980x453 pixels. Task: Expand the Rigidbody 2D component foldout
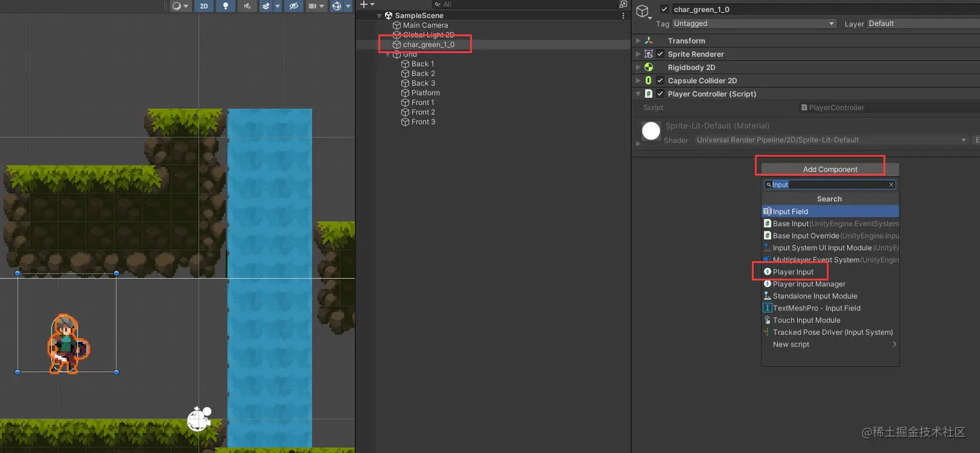tap(638, 67)
